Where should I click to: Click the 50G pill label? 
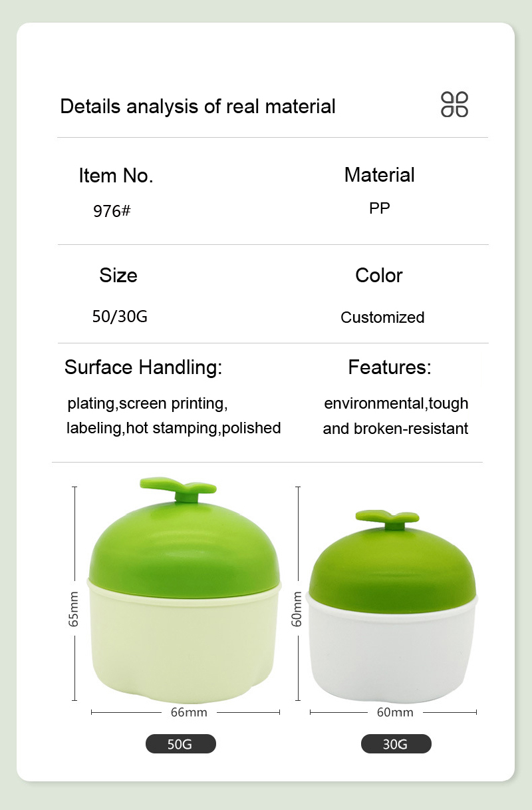(181, 743)
